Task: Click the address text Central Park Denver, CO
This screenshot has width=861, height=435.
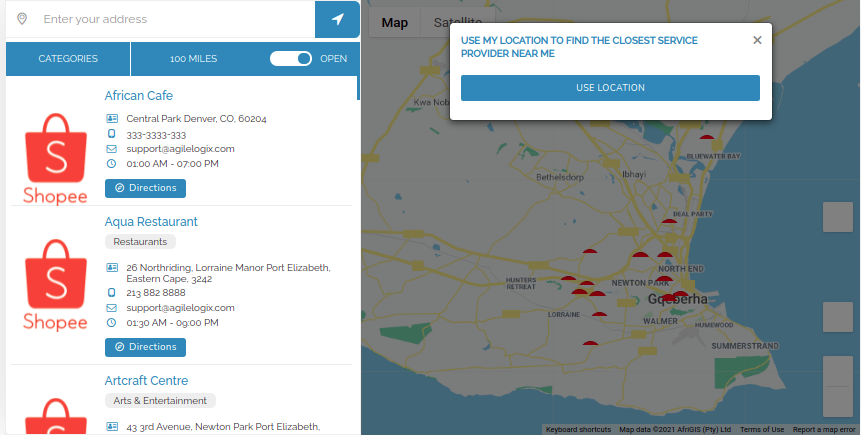Action: click(x=197, y=119)
